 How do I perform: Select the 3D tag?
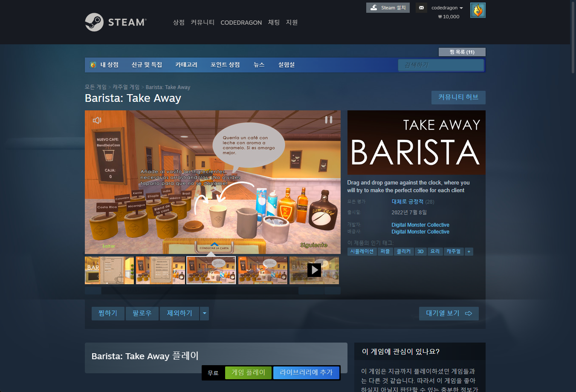tap(420, 251)
